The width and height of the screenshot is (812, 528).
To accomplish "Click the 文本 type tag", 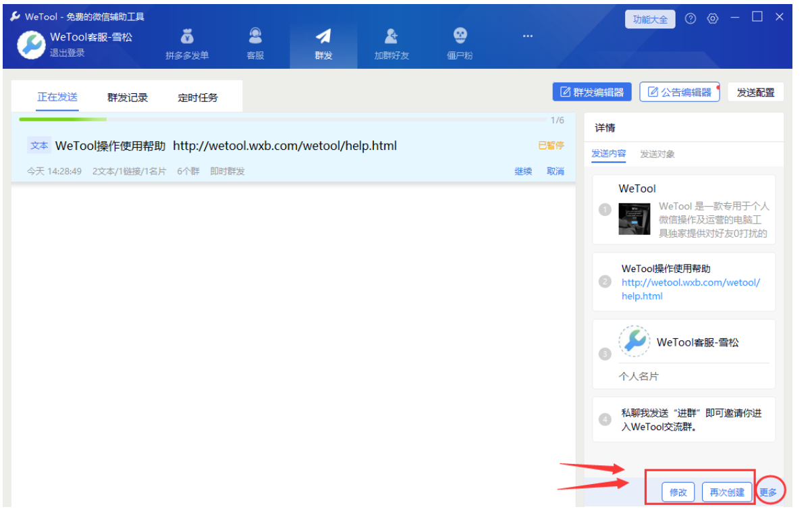I will pos(39,145).
